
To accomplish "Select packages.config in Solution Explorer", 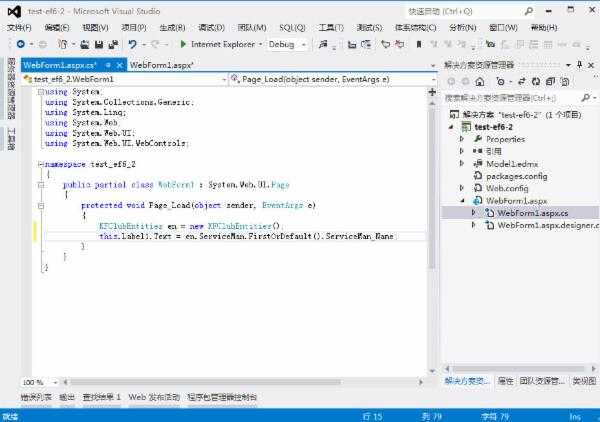I will 517,176.
